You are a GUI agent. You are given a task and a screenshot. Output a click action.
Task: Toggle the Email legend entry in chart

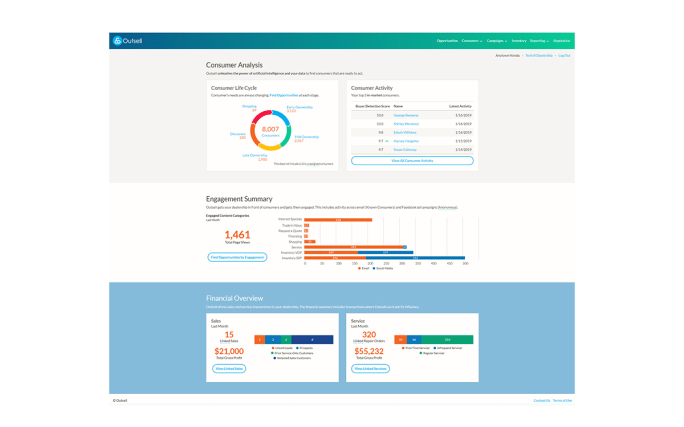click(364, 268)
